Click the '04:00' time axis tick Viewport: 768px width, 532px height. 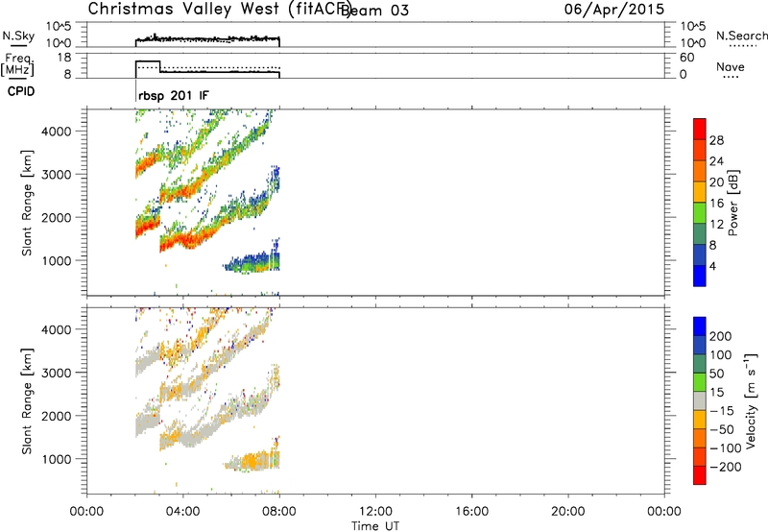[x=183, y=512]
